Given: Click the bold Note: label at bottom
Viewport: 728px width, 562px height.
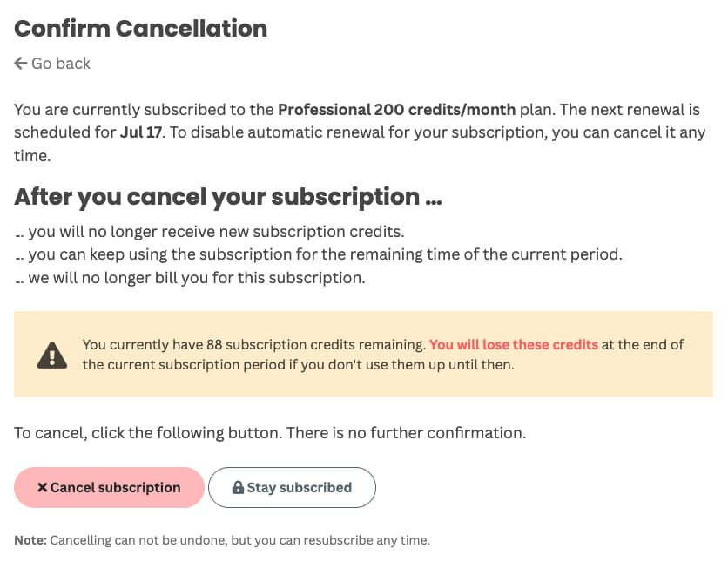Looking at the screenshot, I should pyautogui.click(x=30, y=540).
